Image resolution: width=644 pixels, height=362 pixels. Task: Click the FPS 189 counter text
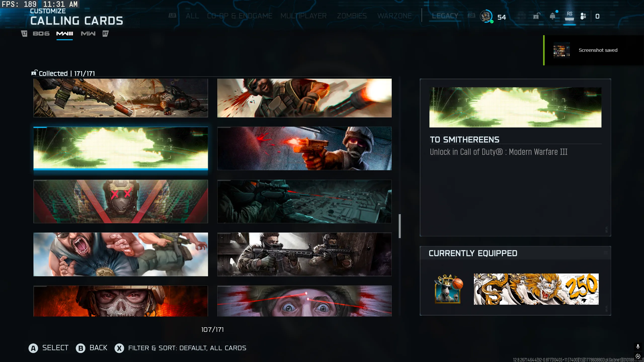point(19,4)
